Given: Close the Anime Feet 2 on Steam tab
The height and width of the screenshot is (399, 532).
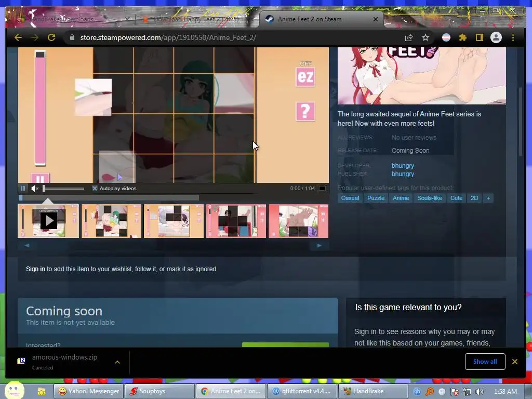Looking at the screenshot, I should click(376, 19).
